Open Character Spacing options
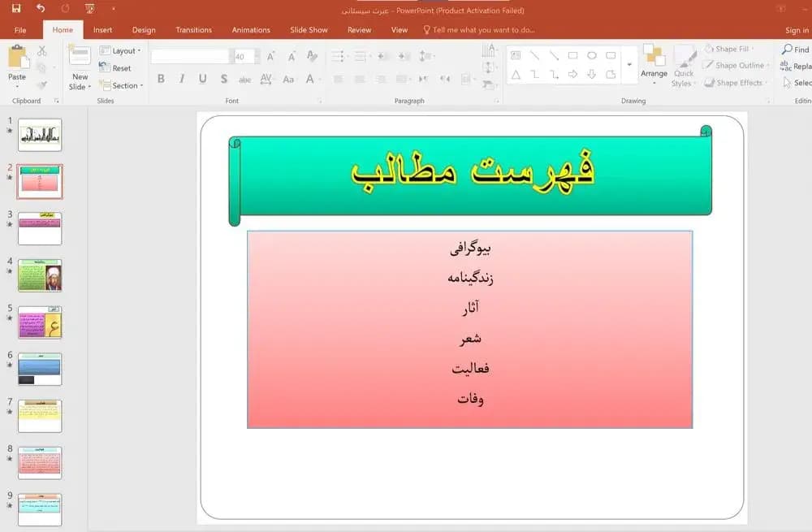This screenshot has height=532, width=812. pos(266,79)
